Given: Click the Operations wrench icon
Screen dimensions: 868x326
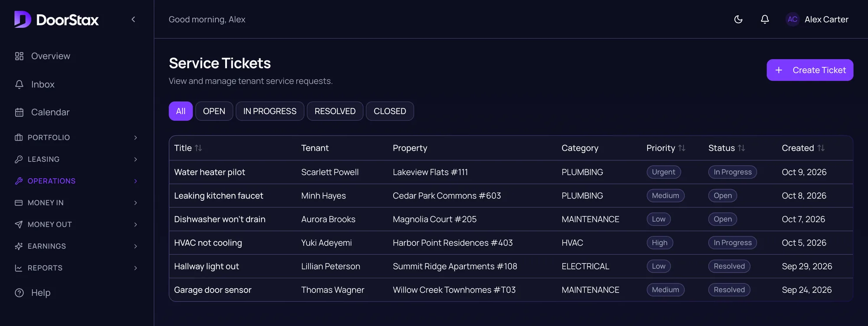Looking at the screenshot, I should click(19, 181).
